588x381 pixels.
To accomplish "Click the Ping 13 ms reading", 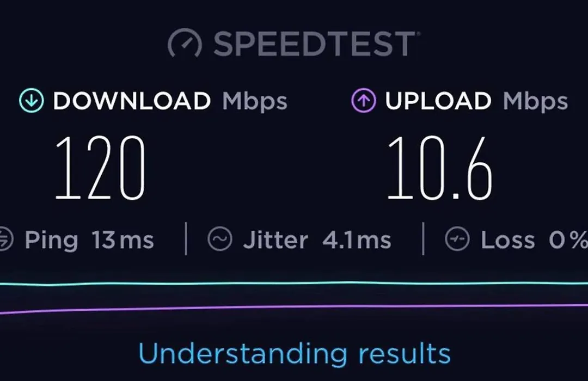I will pos(89,241).
